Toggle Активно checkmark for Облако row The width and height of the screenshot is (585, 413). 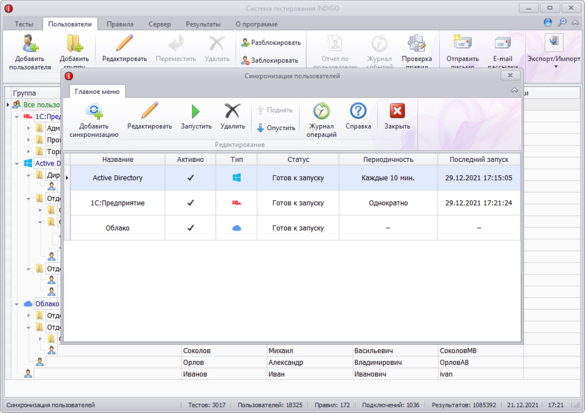(x=190, y=228)
